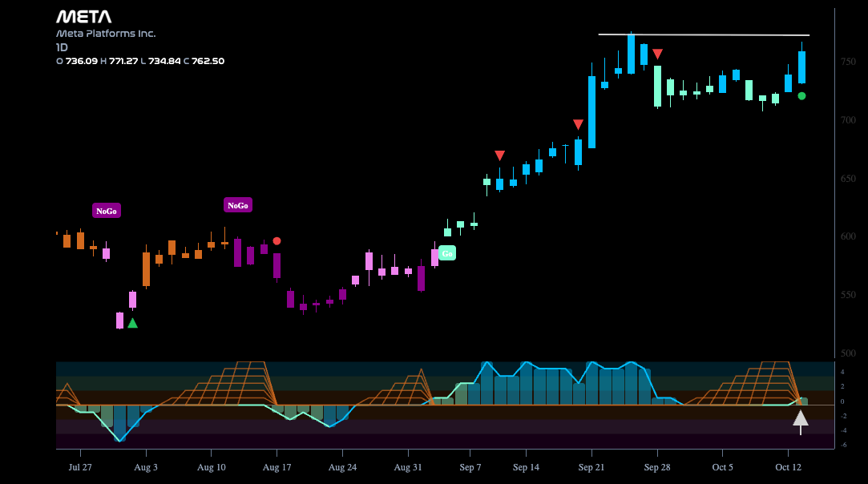The image size is (868, 484).
Task: Click the red down-triangle before Sep 21
Action: click(x=578, y=124)
